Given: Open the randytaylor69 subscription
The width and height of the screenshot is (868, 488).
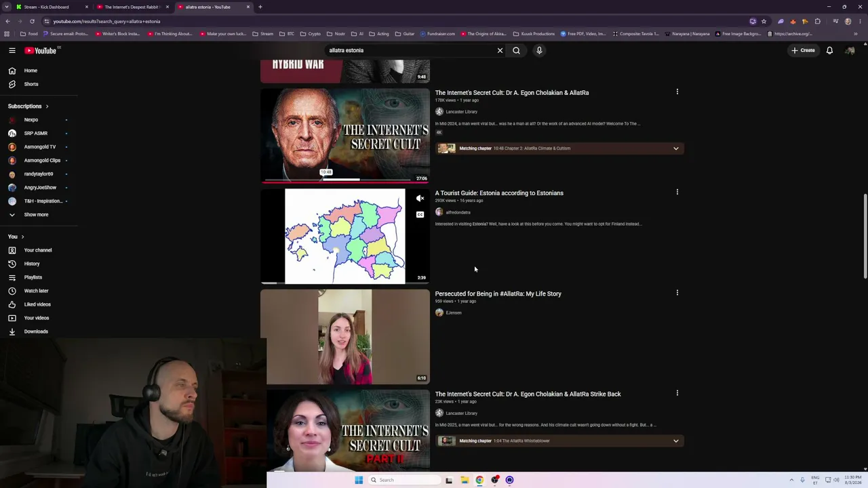Looking at the screenshot, I should coord(39,174).
